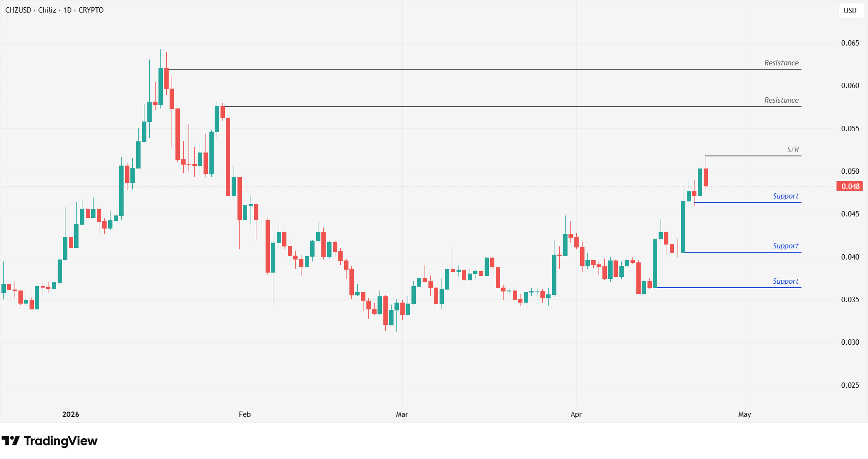868x459 pixels.
Task: Click the 0.065 price axis label
Action: (x=850, y=43)
